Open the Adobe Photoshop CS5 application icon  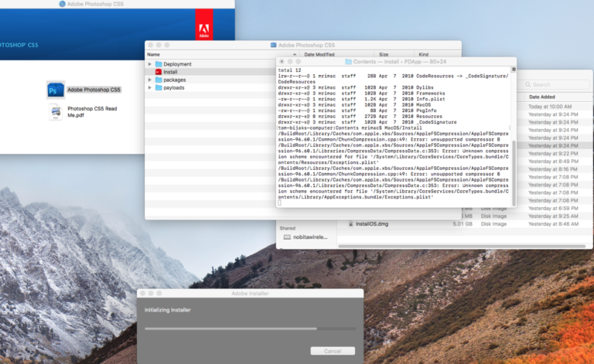coord(56,90)
